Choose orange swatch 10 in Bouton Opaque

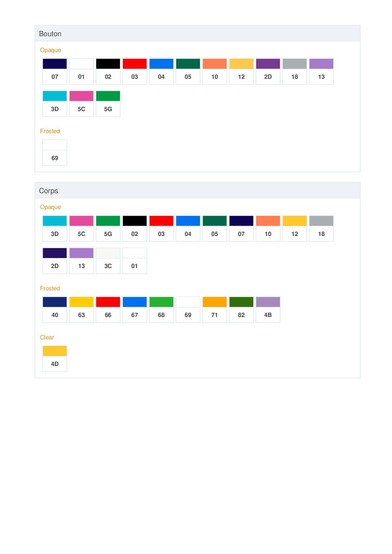click(x=214, y=71)
